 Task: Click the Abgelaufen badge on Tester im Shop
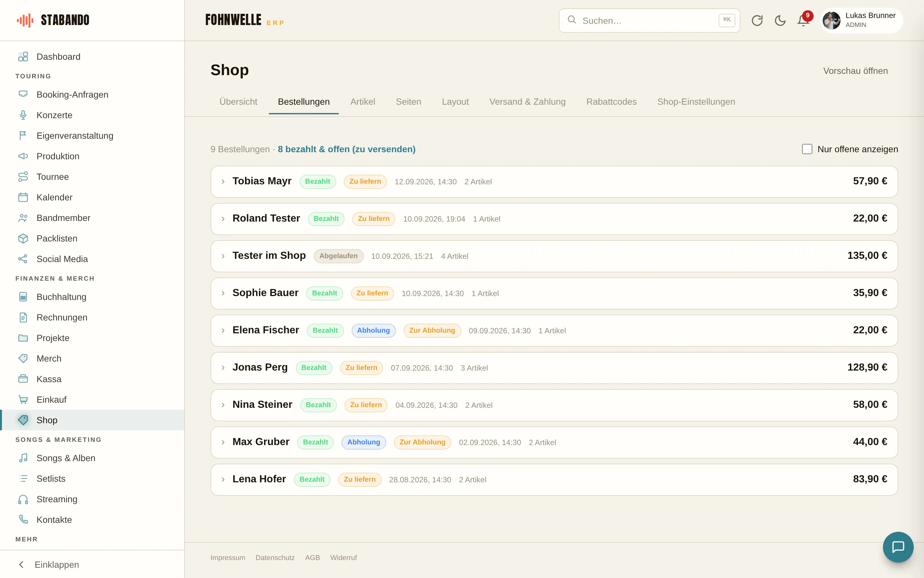(338, 256)
